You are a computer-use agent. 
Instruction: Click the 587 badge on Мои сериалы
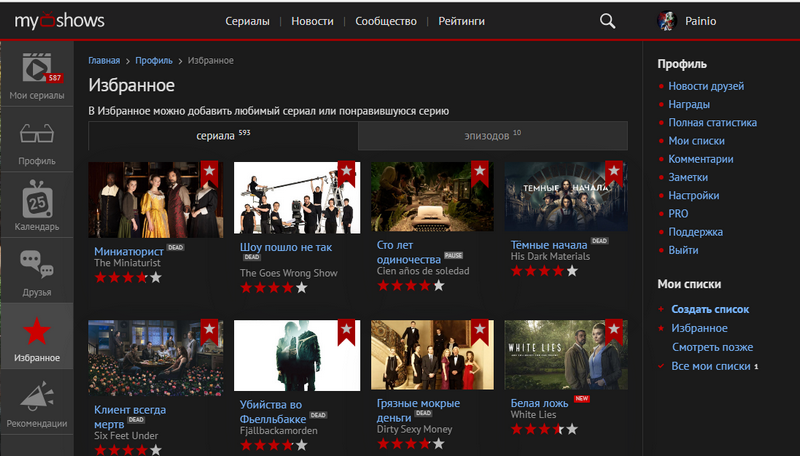(x=54, y=78)
